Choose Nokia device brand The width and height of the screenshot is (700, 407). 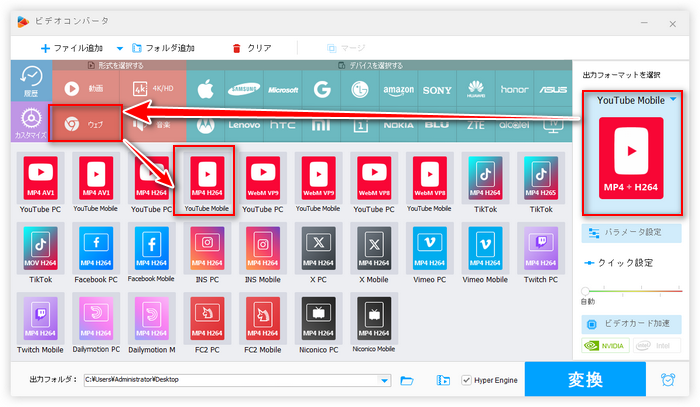pyautogui.click(x=398, y=125)
